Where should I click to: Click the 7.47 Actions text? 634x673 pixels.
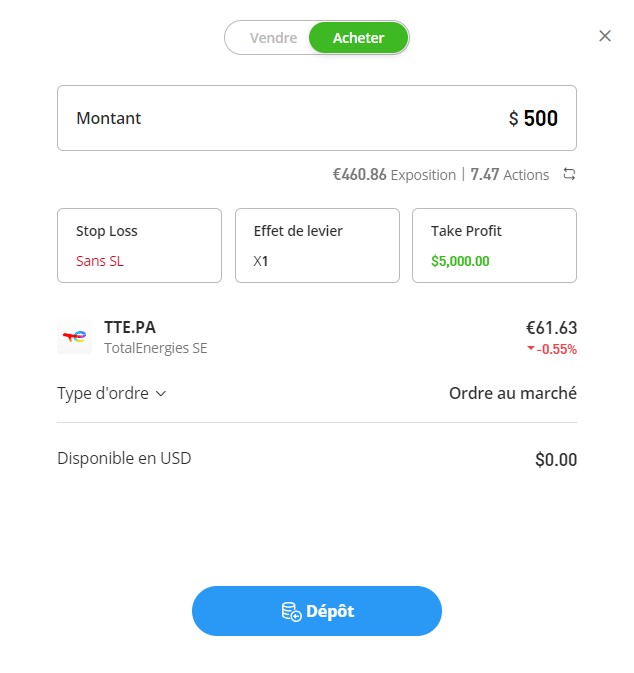click(x=510, y=175)
